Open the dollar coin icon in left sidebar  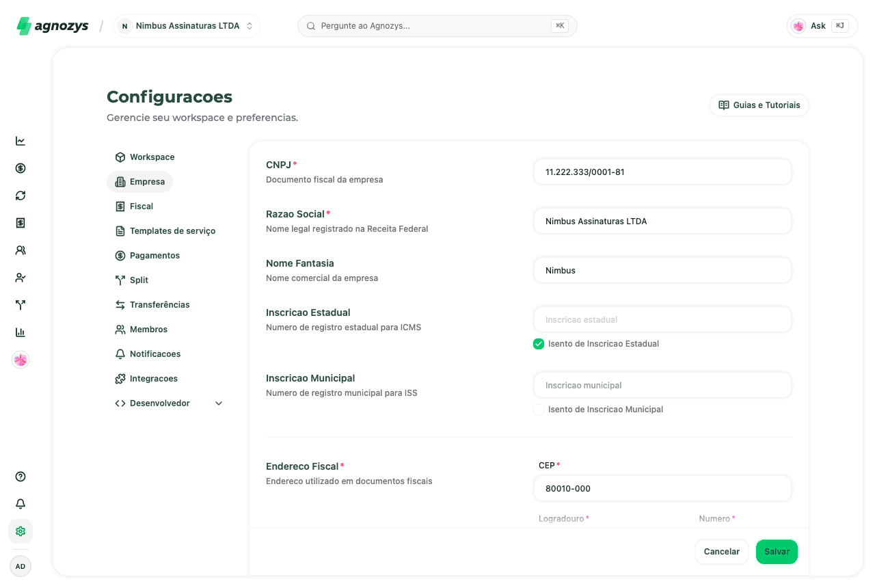21,168
